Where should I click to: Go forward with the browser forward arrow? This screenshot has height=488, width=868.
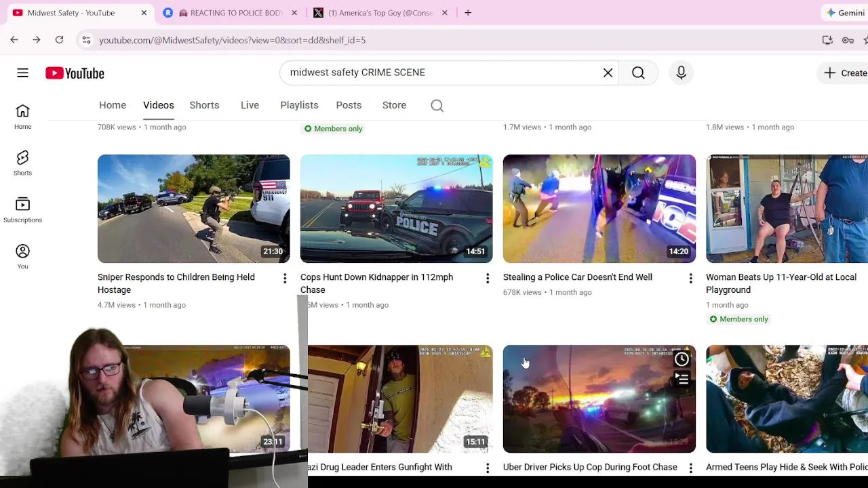37,40
